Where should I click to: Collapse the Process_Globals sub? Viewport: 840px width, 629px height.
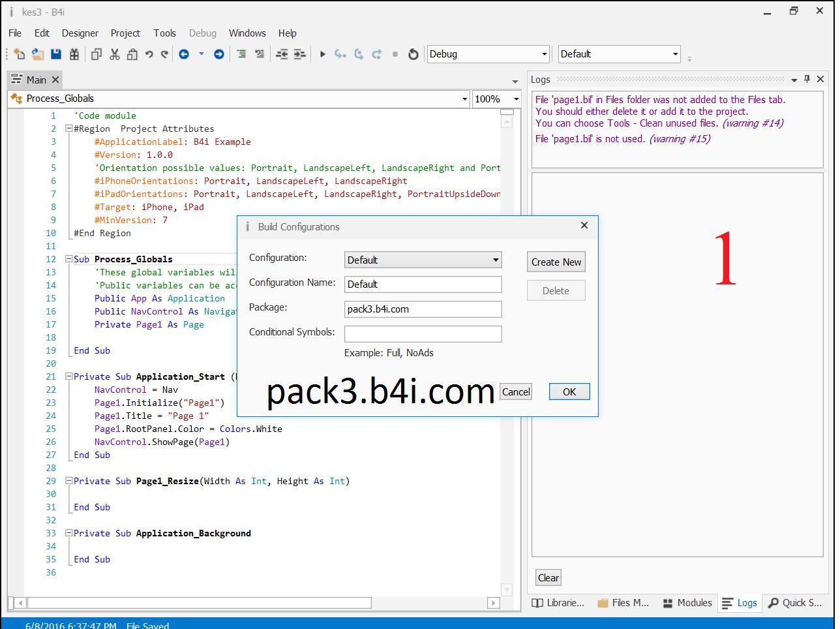[x=68, y=259]
